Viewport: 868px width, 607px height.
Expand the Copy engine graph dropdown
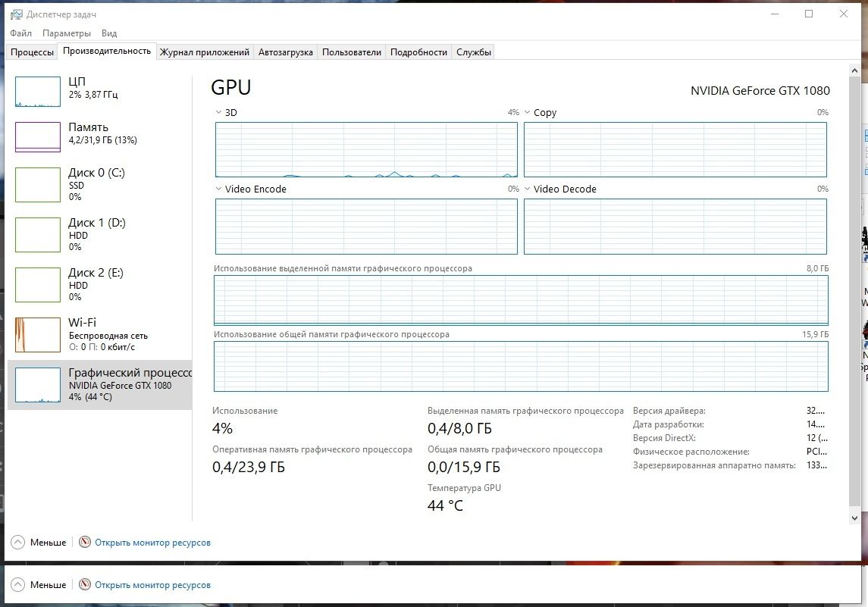pyautogui.click(x=527, y=112)
